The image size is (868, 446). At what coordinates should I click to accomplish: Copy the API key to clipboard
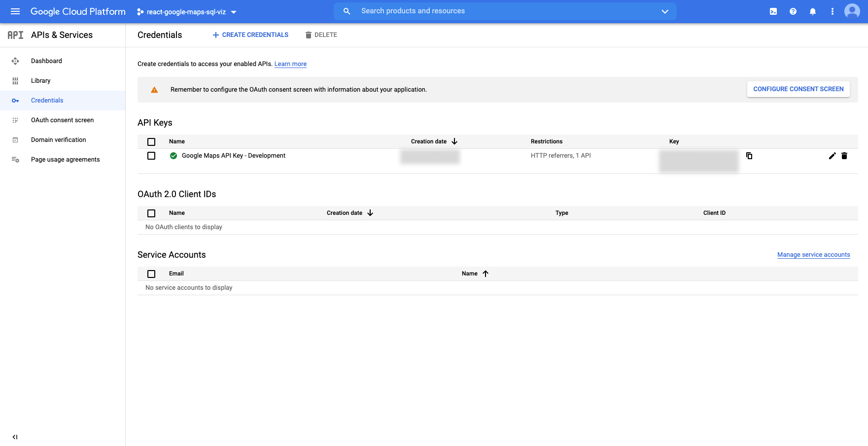click(749, 156)
